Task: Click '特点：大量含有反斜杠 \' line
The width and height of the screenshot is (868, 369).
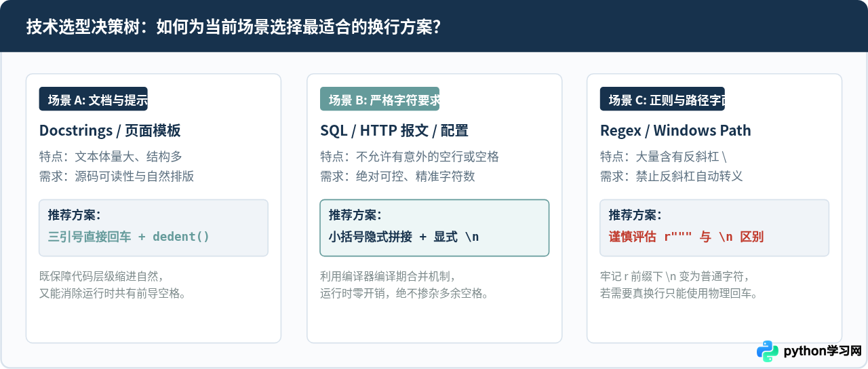Action: click(663, 157)
